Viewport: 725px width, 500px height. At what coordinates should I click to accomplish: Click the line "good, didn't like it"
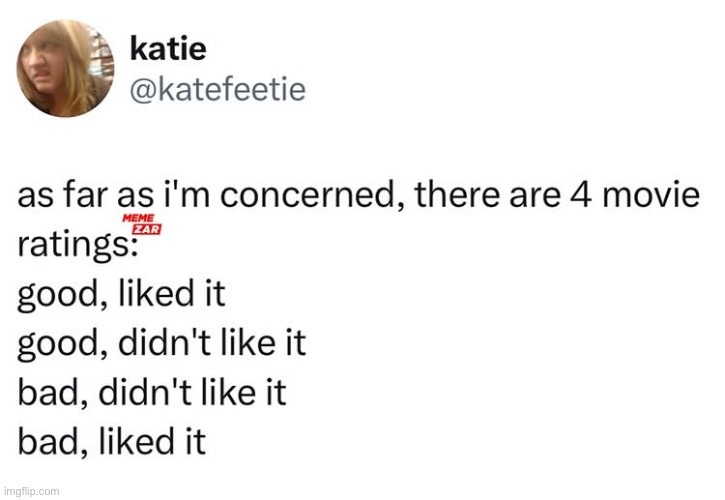click(161, 347)
